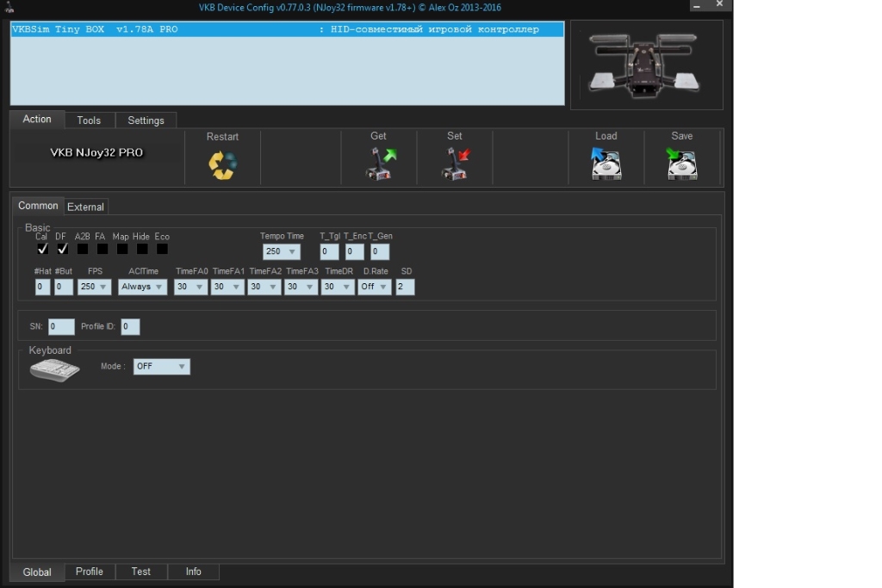Click the Set joystick icon
The width and height of the screenshot is (882, 588).
457,164
